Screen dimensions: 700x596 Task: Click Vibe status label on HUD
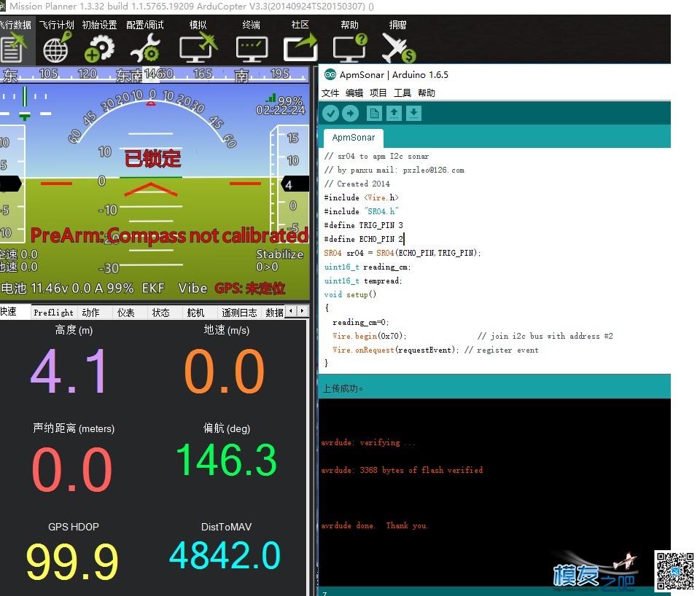click(192, 289)
